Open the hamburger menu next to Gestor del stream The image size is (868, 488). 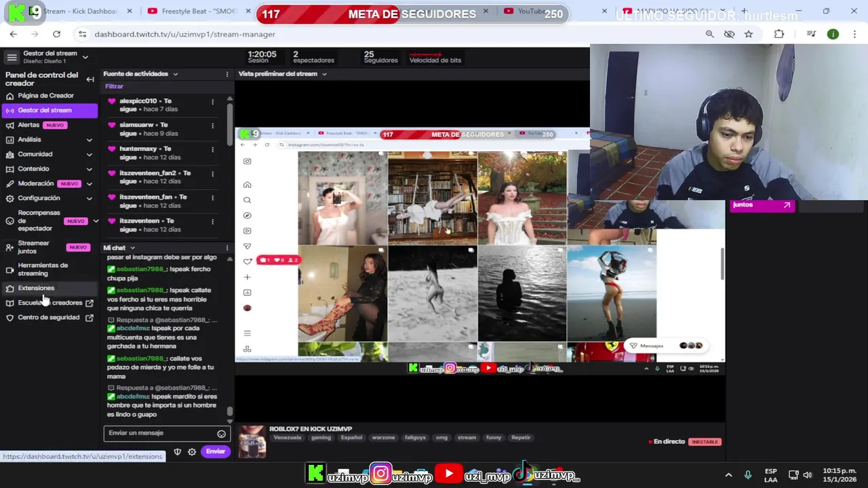click(x=12, y=57)
